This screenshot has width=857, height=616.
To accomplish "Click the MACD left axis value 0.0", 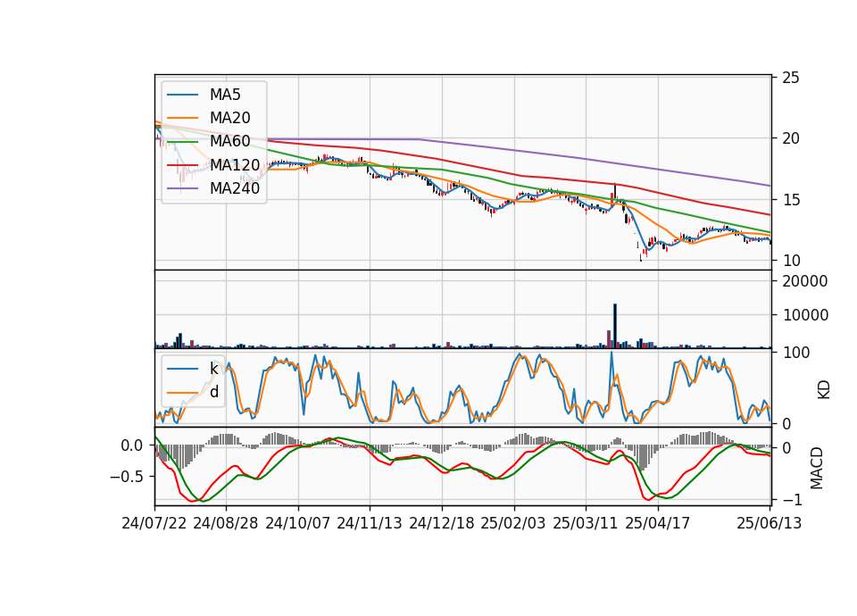I will coord(132,445).
